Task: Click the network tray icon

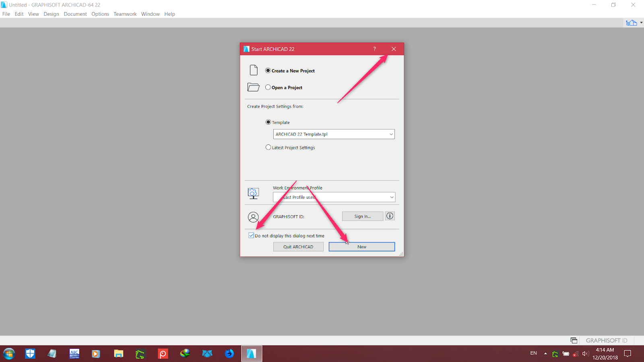Action: click(x=576, y=354)
